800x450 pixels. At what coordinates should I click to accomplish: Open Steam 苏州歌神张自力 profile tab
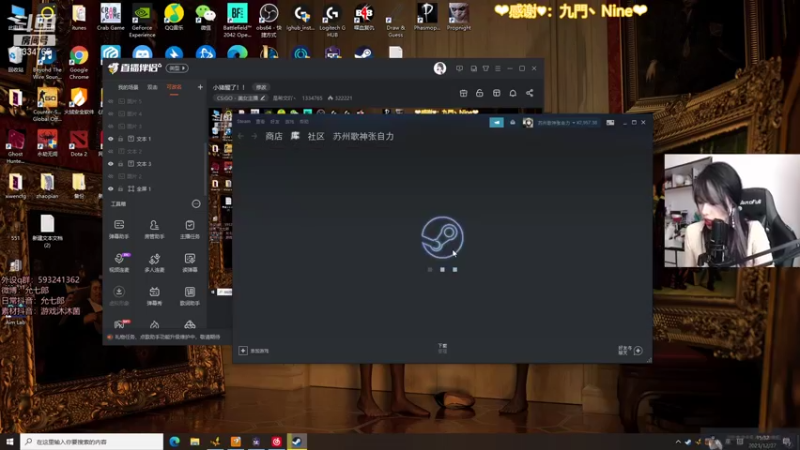[x=363, y=136]
